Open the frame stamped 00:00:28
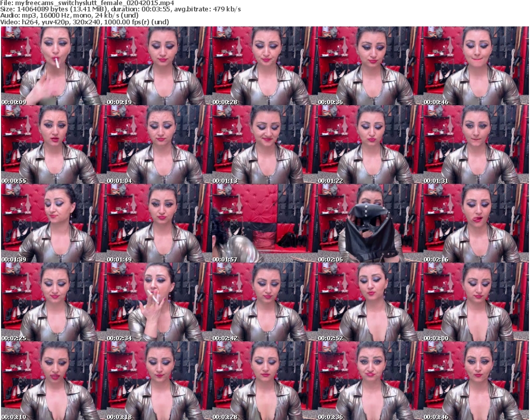 [x=264, y=66]
